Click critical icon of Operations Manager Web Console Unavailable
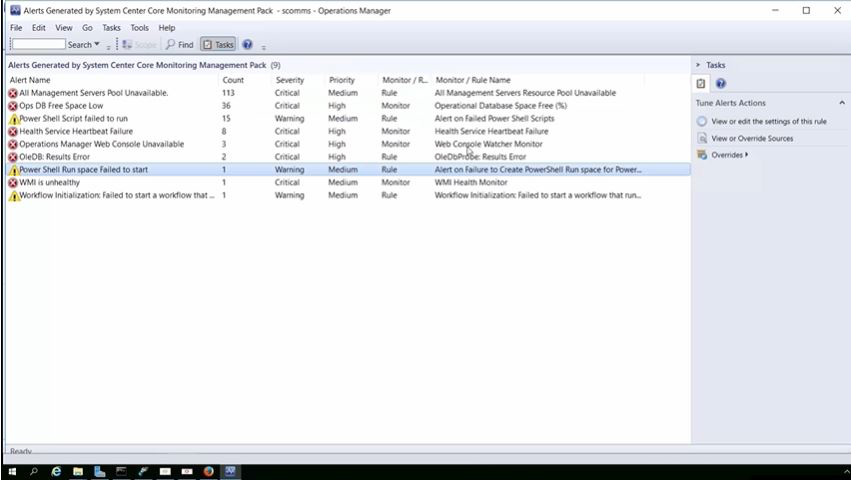Viewport: 851px width, 480px height. pyautogui.click(x=13, y=144)
